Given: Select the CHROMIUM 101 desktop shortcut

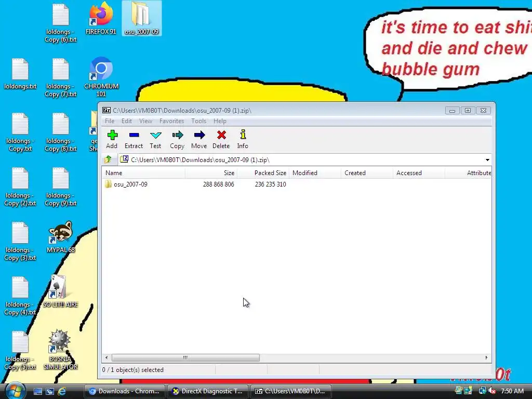Looking at the screenshot, I should [x=101, y=77].
